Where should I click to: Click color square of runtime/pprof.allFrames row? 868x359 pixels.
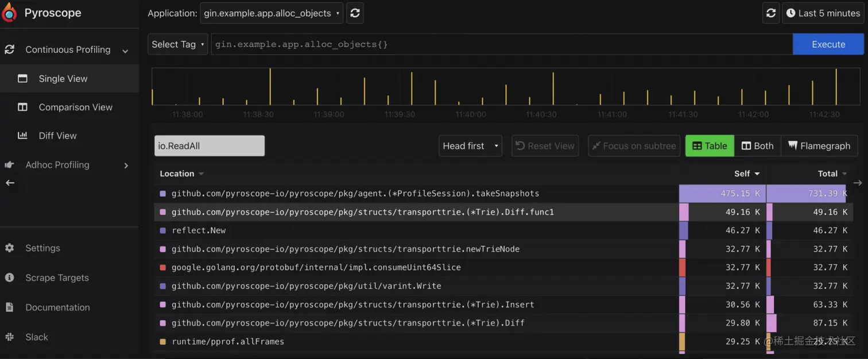[163, 342]
